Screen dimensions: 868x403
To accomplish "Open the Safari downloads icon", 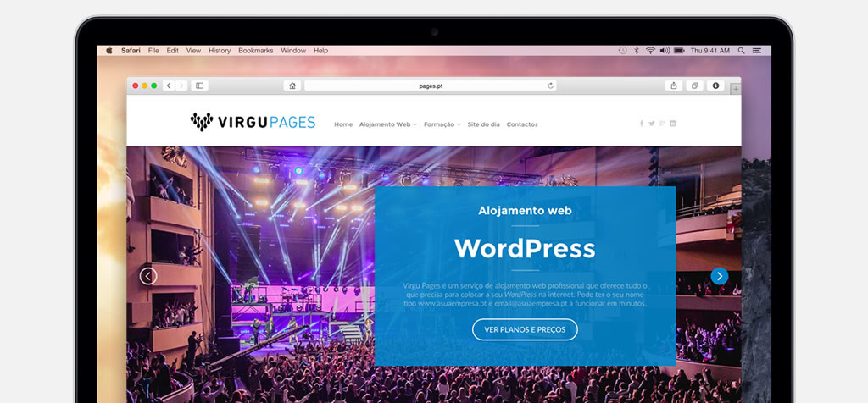I will pyautogui.click(x=715, y=86).
